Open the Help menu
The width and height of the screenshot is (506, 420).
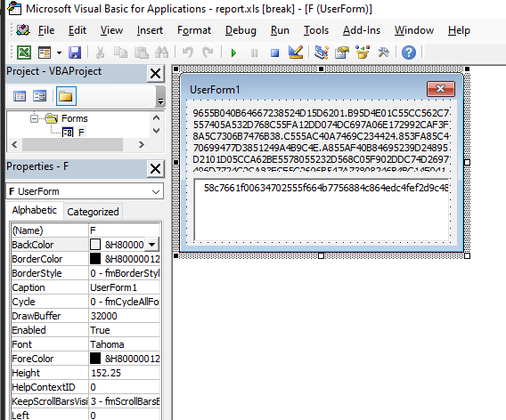pyautogui.click(x=459, y=30)
